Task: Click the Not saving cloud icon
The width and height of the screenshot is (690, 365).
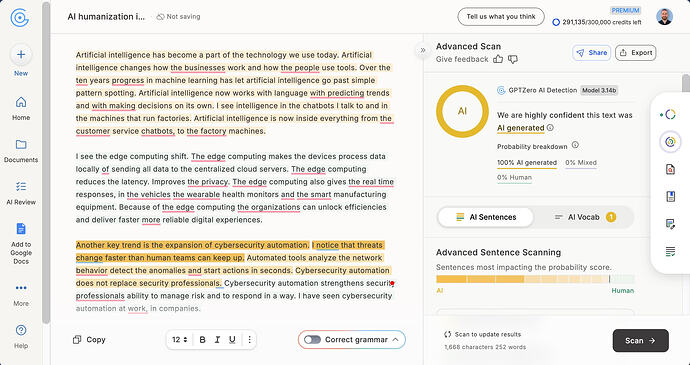Action: click(x=161, y=17)
